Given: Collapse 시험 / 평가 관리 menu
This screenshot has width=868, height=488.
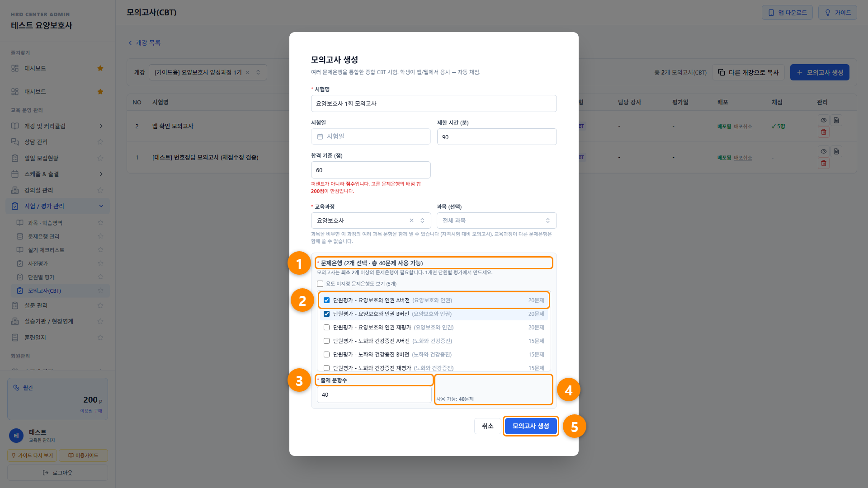Looking at the screenshot, I should click(57, 206).
